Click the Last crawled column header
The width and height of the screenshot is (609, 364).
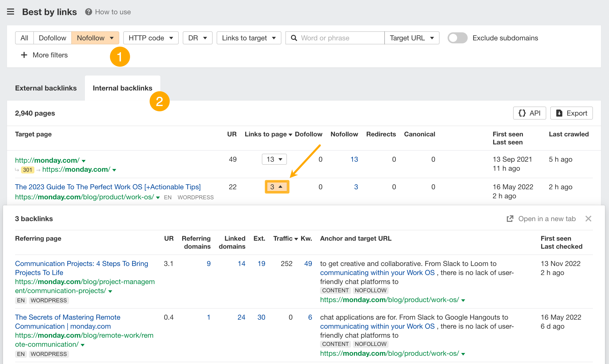tap(569, 134)
